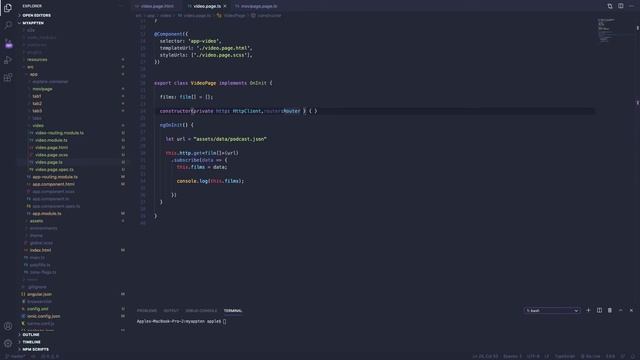Viewport: 640px width, 360px height.
Task: Close the terminal panel
Action: click(631, 310)
